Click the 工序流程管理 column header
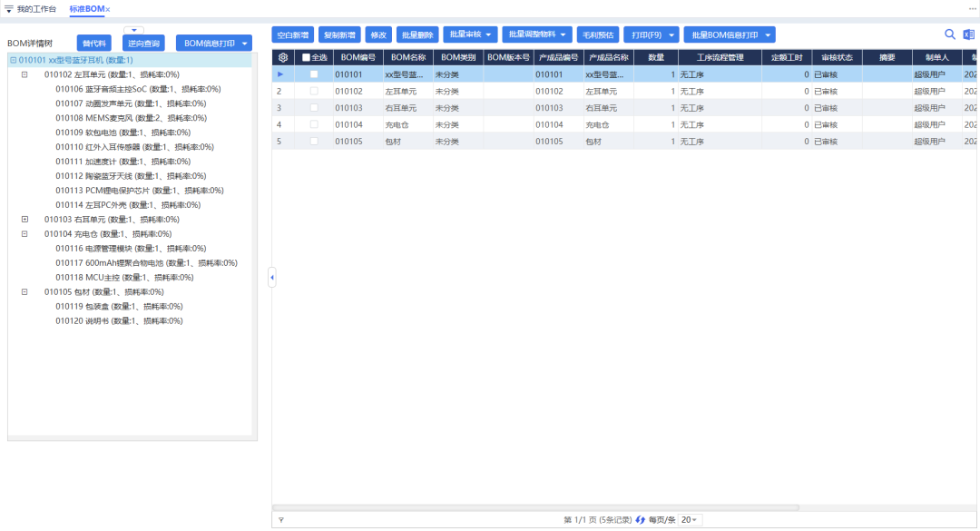Screen dimensions: 980x531 pyautogui.click(x=720, y=57)
